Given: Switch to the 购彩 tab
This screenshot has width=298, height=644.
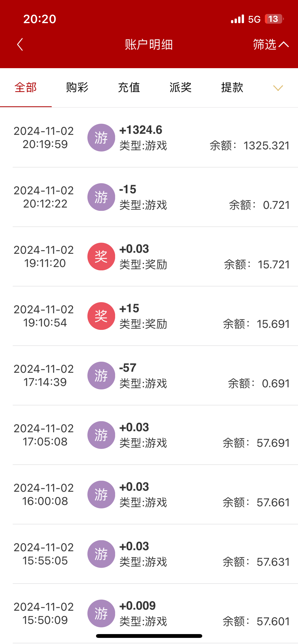Looking at the screenshot, I should pyautogui.click(x=77, y=87).
